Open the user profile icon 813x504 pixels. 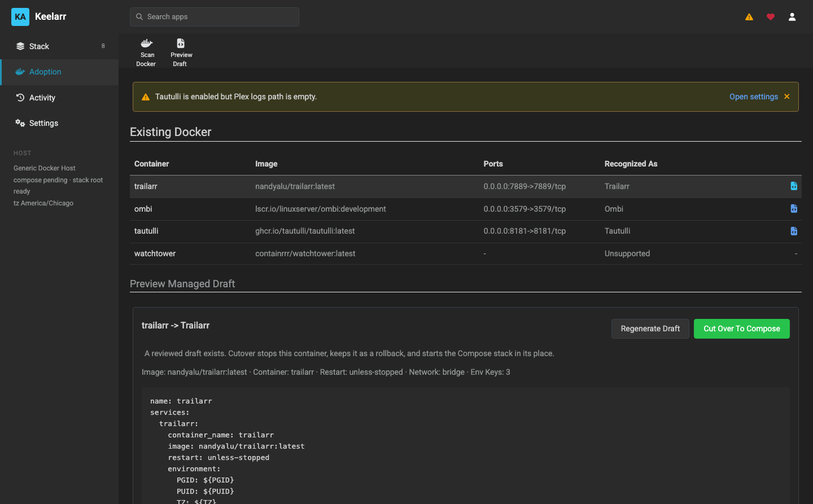point(792,17)
